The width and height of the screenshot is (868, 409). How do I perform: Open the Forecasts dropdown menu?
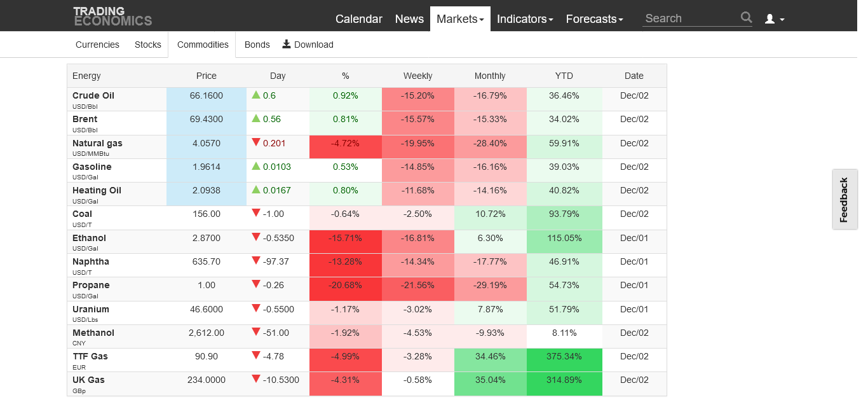click(x=594, y=19)
